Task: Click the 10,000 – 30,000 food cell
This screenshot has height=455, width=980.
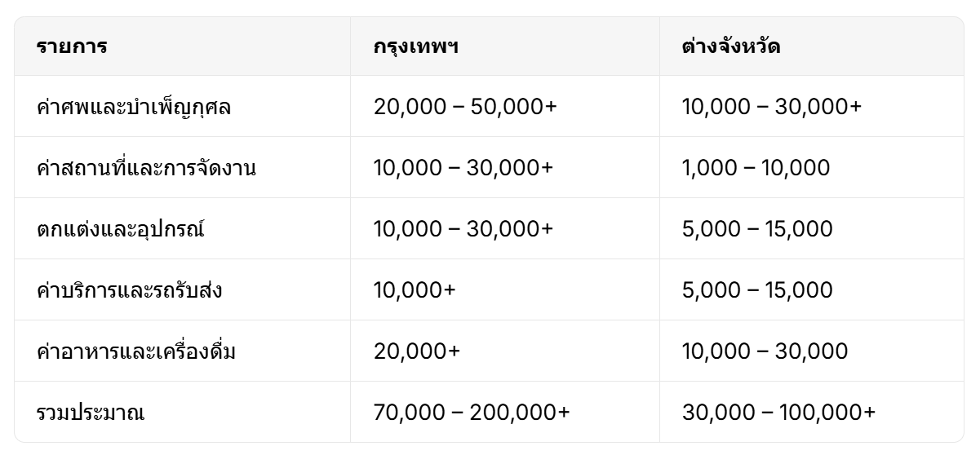Action: click(765, 351)
